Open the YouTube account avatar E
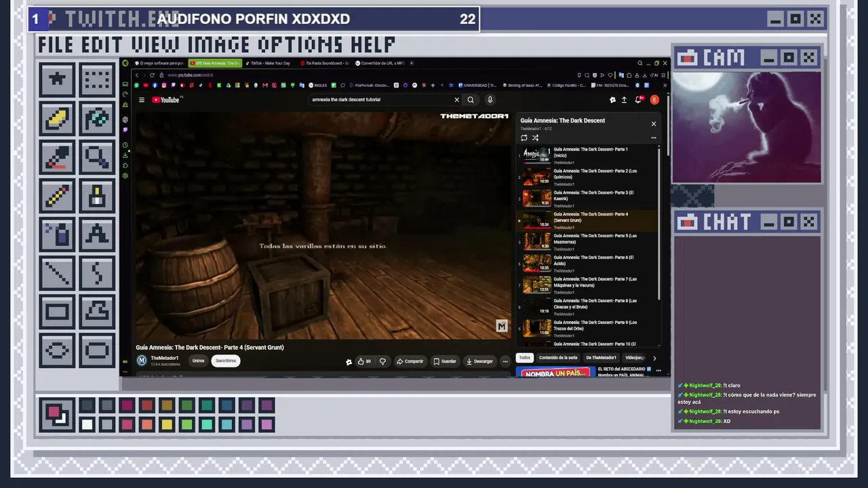The width and height of the screenshot is (868, 488). pos(654,100)
